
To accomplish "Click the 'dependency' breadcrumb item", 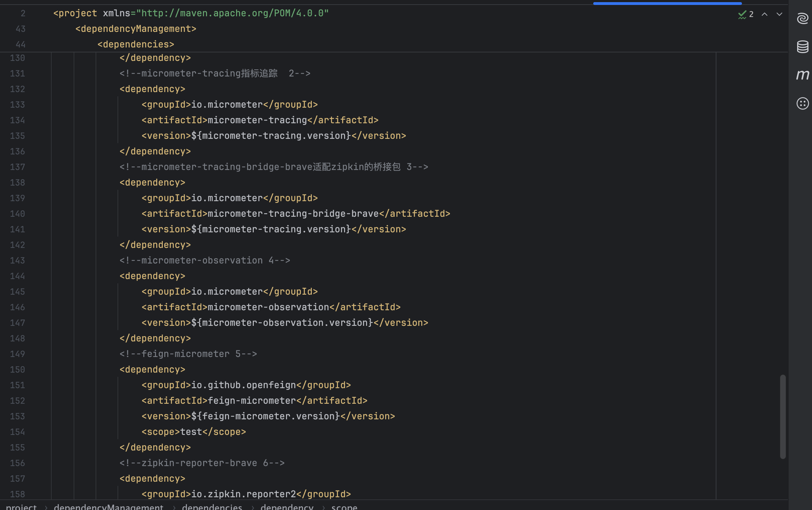I will point(287,507).
